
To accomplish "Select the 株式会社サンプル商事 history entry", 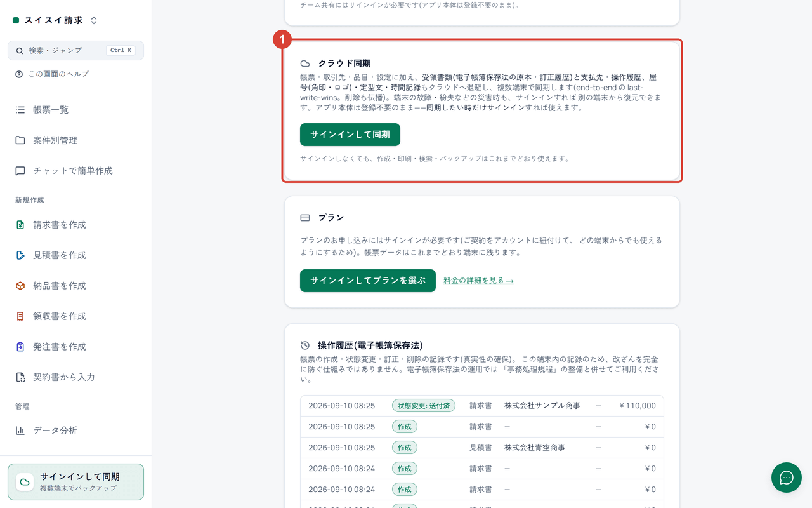I will pyautogui.click(x=482, y=406).
